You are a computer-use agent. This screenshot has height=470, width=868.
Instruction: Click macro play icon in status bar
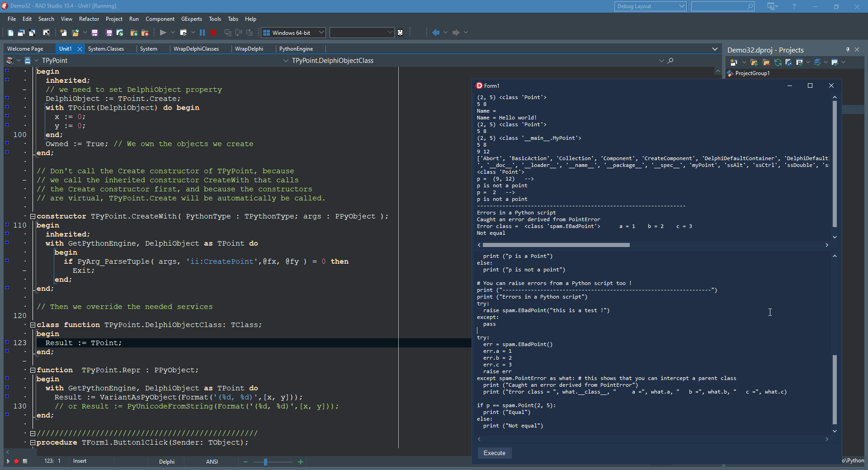click(x=8, y=461)
